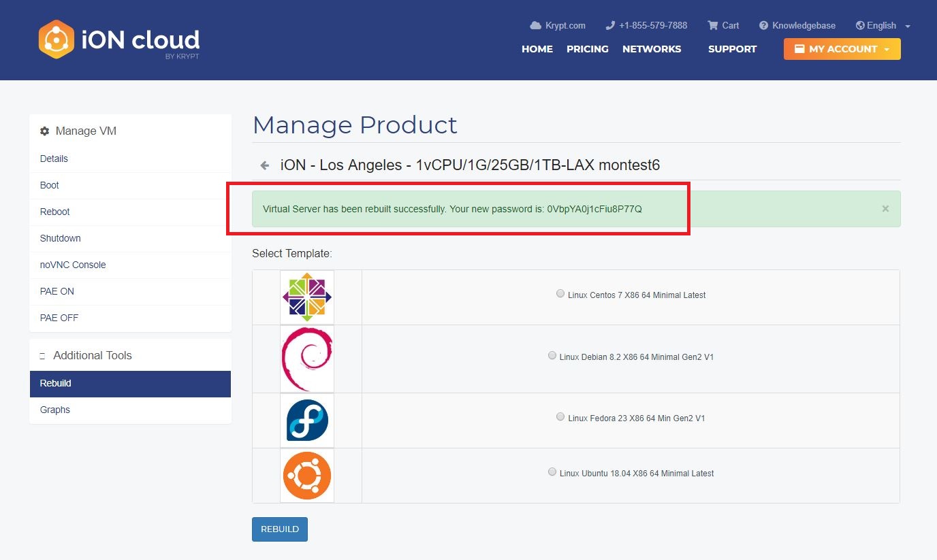Open the noVNC Console
Image resolution: width=937 pixels, height=560 pixels.
pos(130,265)
